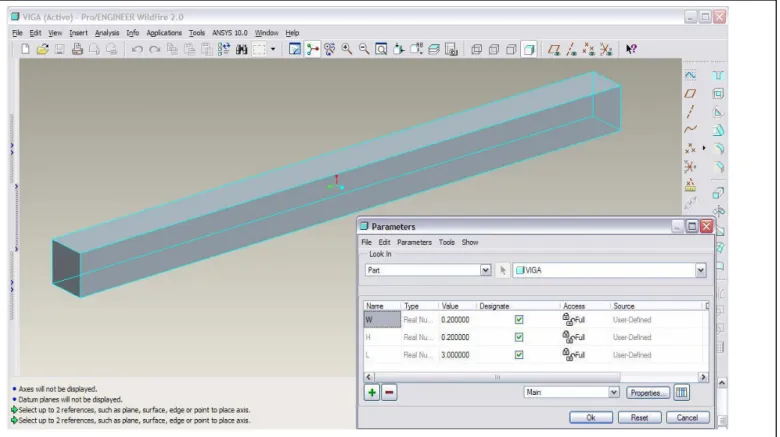Select the Coordinate System tool in right toolbar
Viewport: 780px width, 437px height.
click(690, 166)
